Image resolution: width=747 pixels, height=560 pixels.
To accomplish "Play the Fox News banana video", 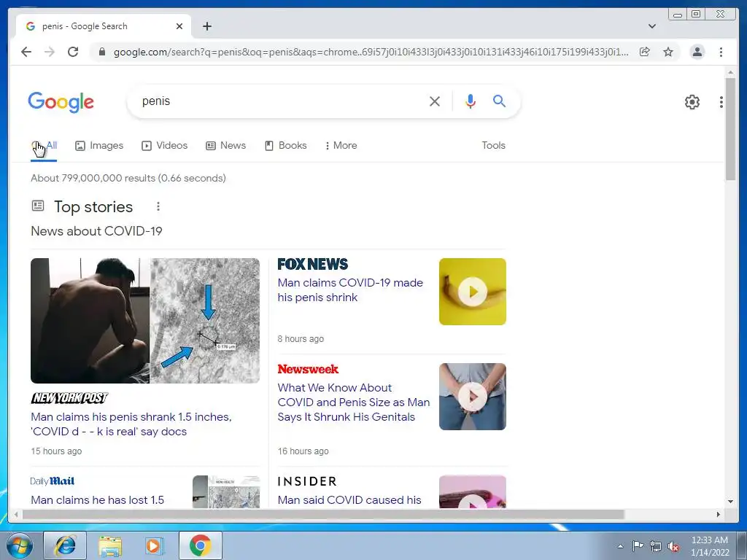I will (472, 292).
